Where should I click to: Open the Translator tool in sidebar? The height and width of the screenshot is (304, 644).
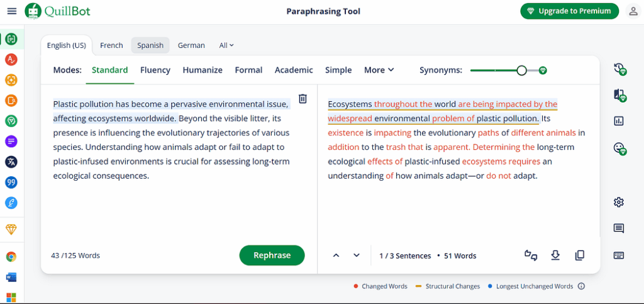tap(11, 162)
